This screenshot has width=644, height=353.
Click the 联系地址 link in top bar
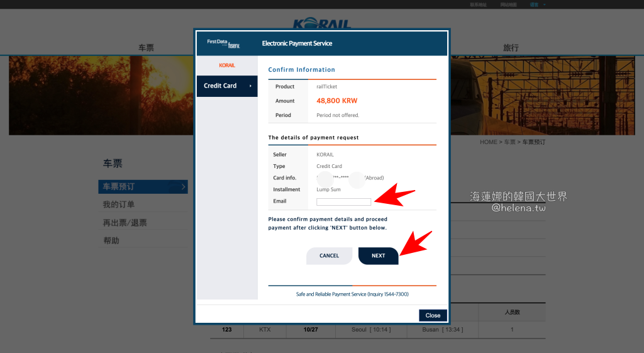(x=478, y=4)
